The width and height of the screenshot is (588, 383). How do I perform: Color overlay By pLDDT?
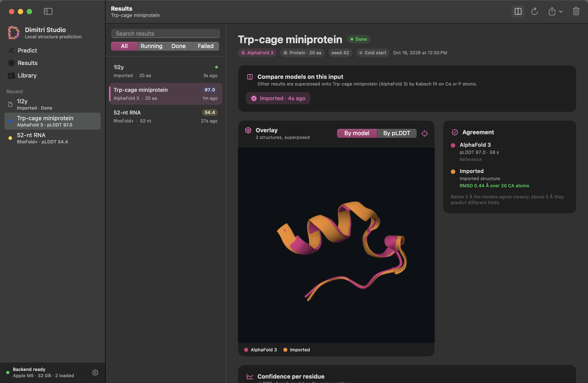pos(397,133)
